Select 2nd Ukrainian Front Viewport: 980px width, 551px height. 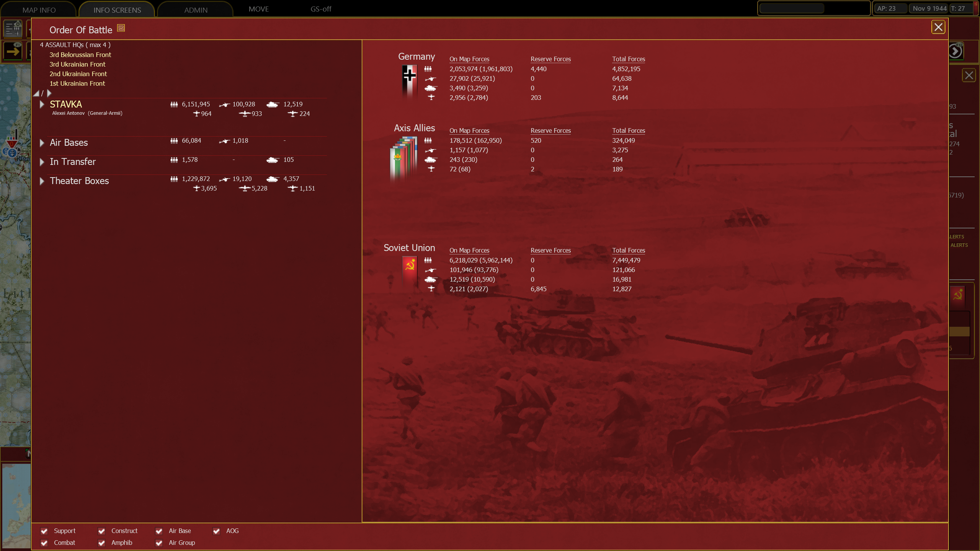tap(78, 74)
